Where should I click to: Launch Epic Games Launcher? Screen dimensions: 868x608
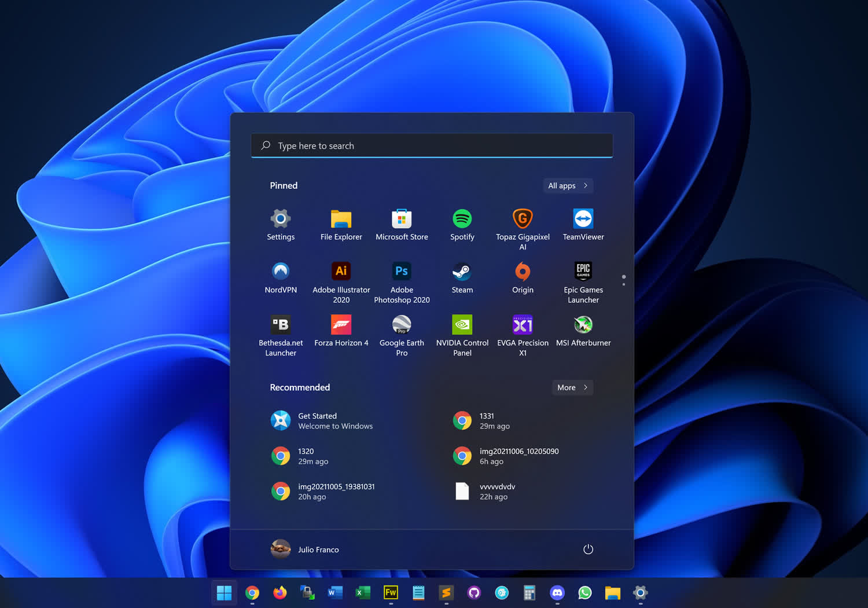pos(583,272)
